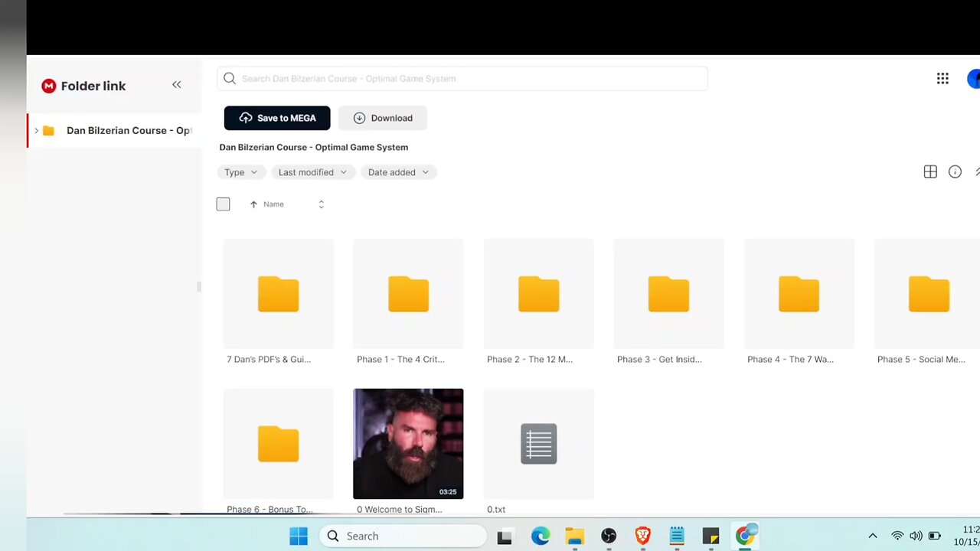Open Notepad from the taskbar
Image resolution: width=980 pixels, height=551 pixels.
[x=677, y=536]
